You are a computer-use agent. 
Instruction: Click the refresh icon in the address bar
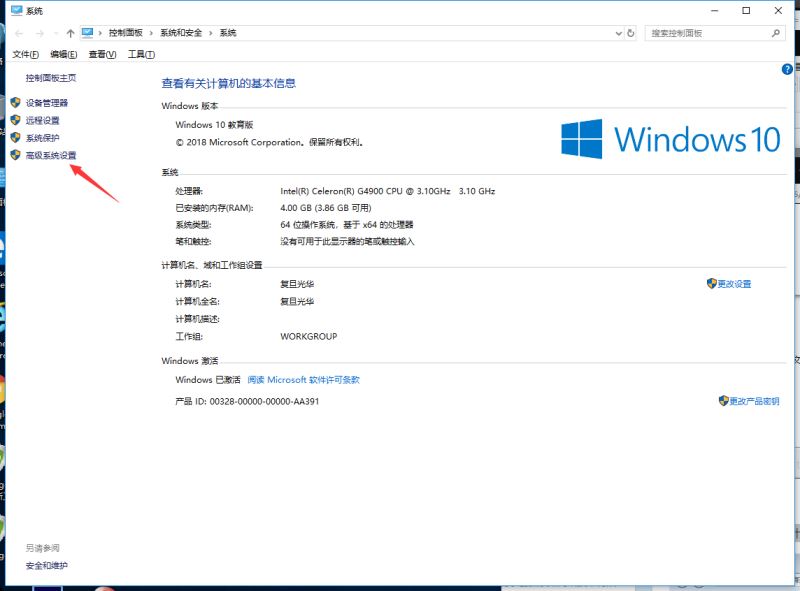[x=631, y=31]
